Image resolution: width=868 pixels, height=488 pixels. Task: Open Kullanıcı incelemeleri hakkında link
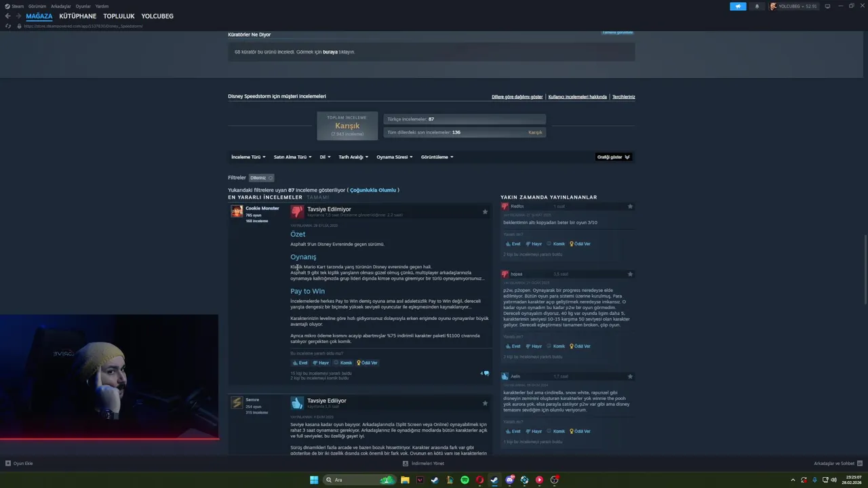tap(578, 97)
